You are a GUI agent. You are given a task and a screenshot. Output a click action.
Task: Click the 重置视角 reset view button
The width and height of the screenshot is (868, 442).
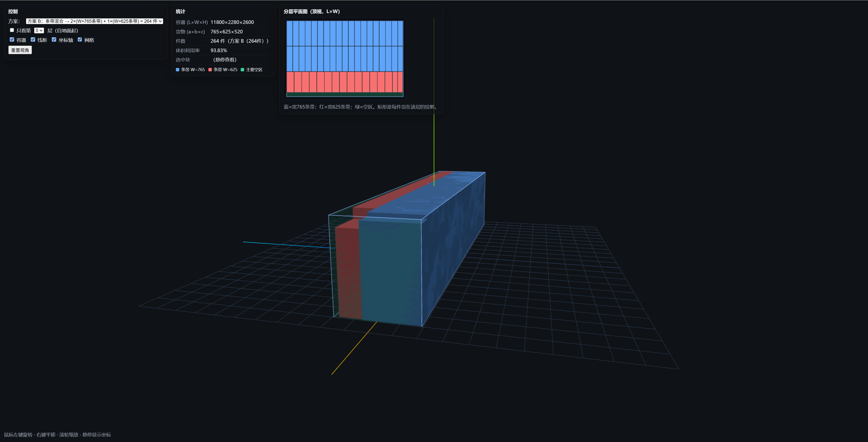[20, 50]
